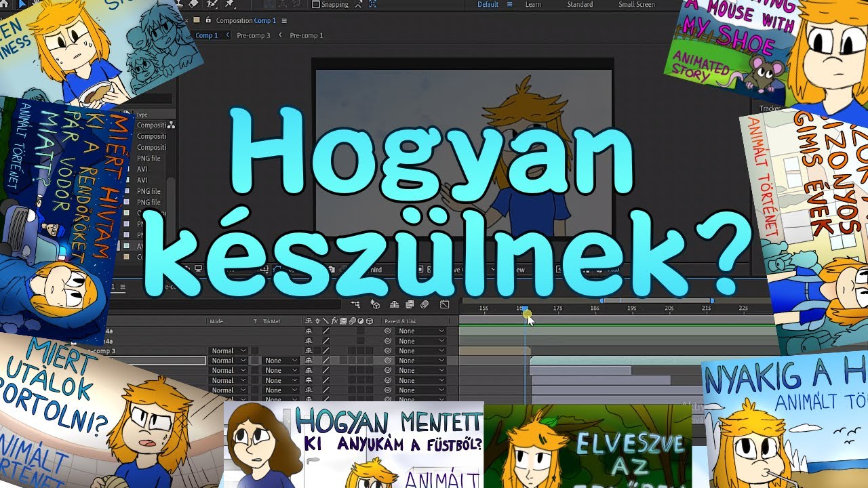The image size is (868, 488).
Task: Enable the Snapping checkbox
Action: (315, 5)
